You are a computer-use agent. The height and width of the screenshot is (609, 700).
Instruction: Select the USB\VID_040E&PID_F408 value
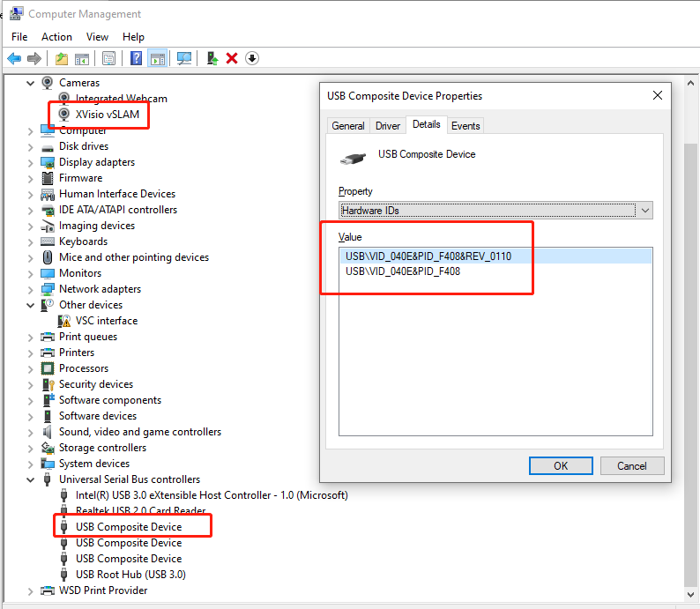pyautogui.click(x=495, y=271)
